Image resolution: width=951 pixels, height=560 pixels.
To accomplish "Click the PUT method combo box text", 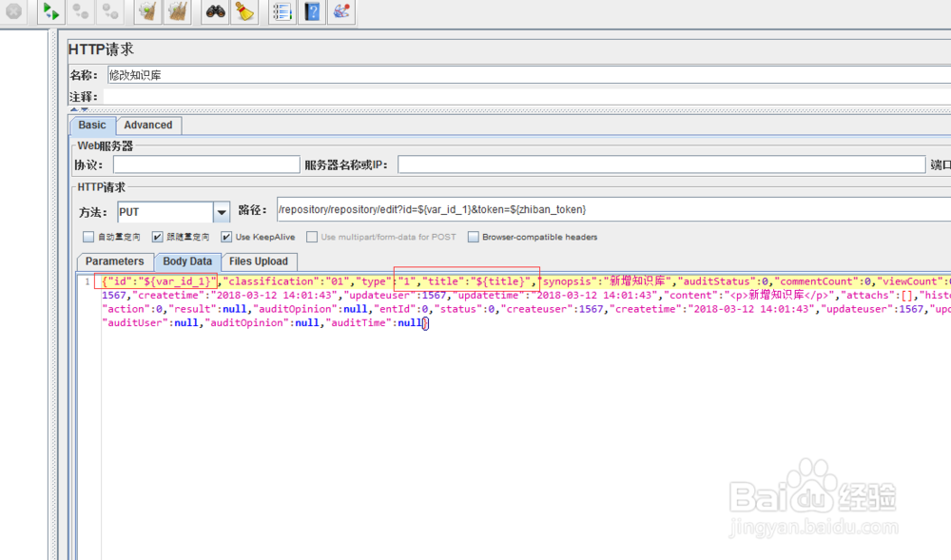I will (165, 212).
